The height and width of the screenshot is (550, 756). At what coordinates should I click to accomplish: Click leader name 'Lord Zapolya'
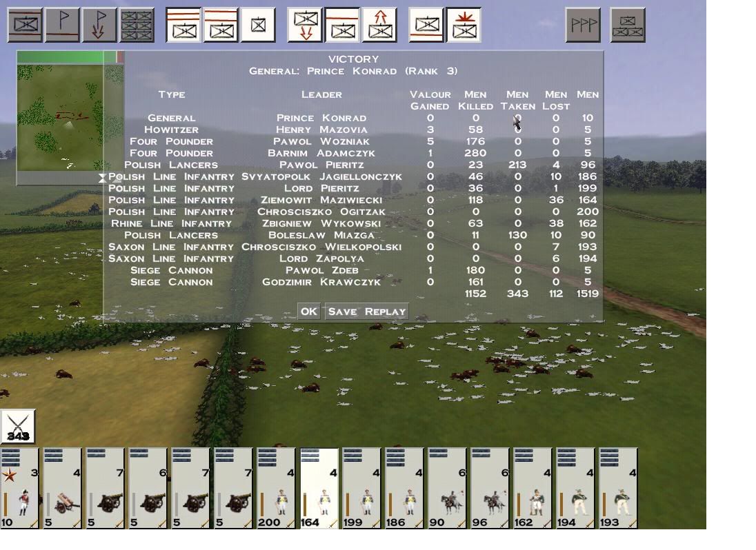tap(321, 258)
